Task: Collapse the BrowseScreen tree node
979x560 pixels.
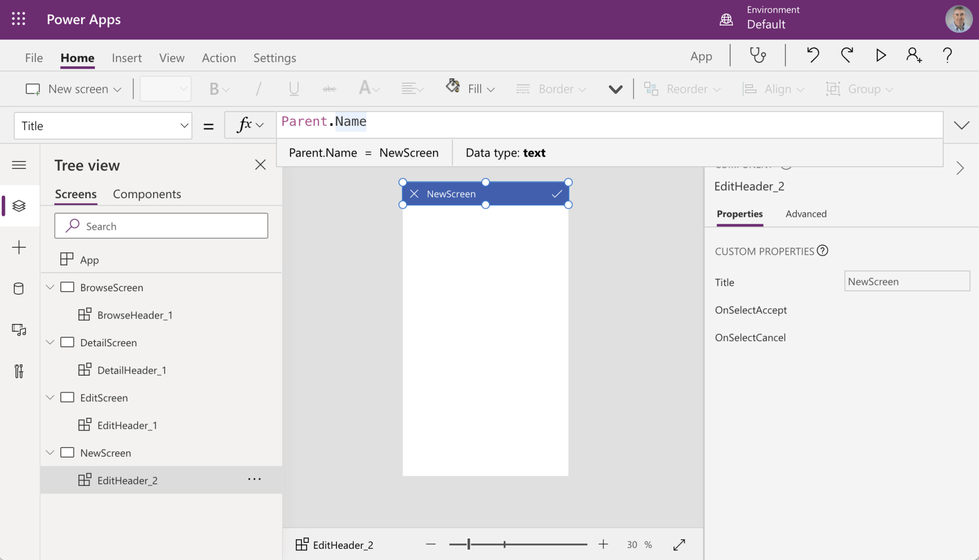Action: coord(50,287)
